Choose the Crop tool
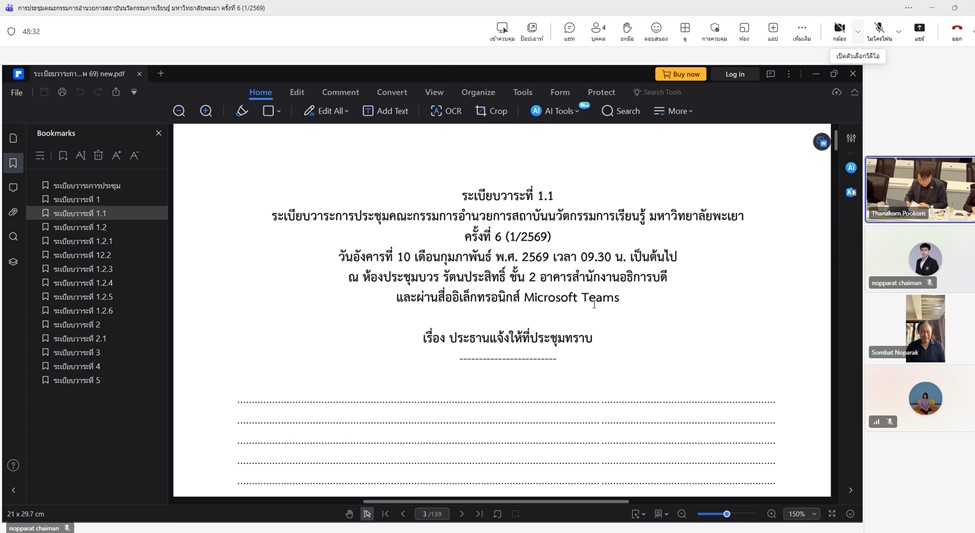 point(491,111)
